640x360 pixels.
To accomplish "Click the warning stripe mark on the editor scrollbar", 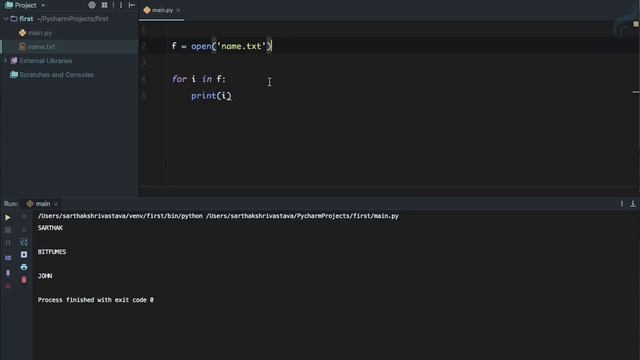I will pos(636,92).
